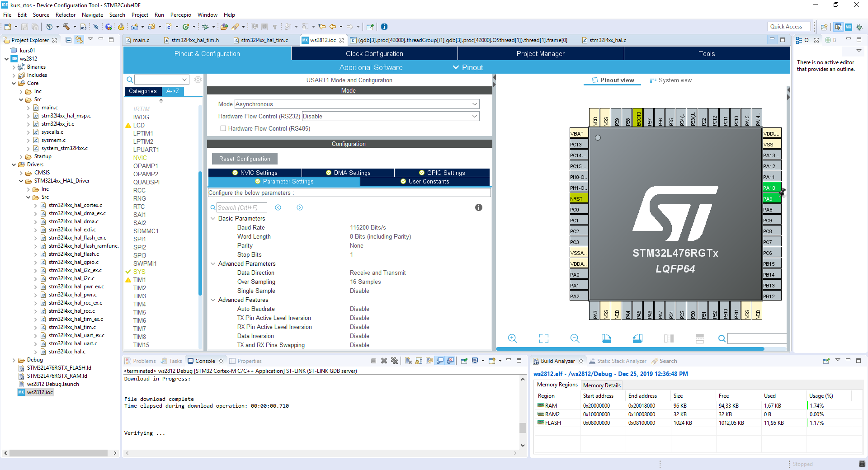Viewport: 868px width, 470px height.
Task: Toggle Scroll Lock in the console
Action: [x=419, y=361]
